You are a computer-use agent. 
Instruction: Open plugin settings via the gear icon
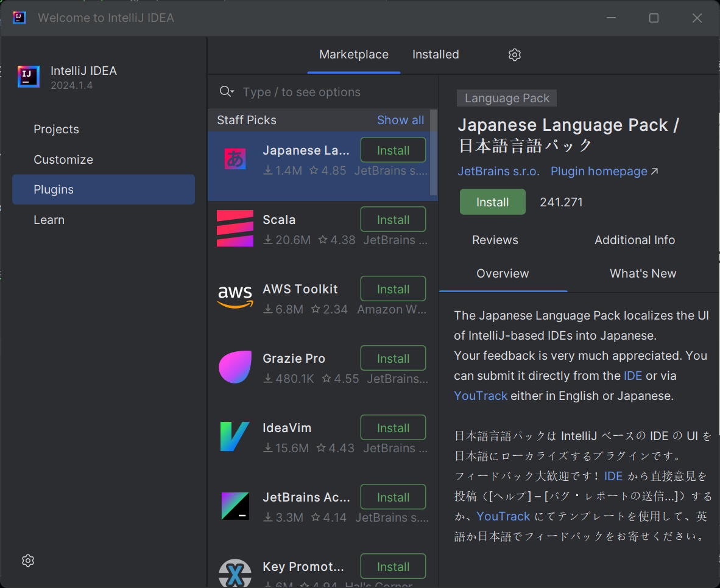[514, 54]
